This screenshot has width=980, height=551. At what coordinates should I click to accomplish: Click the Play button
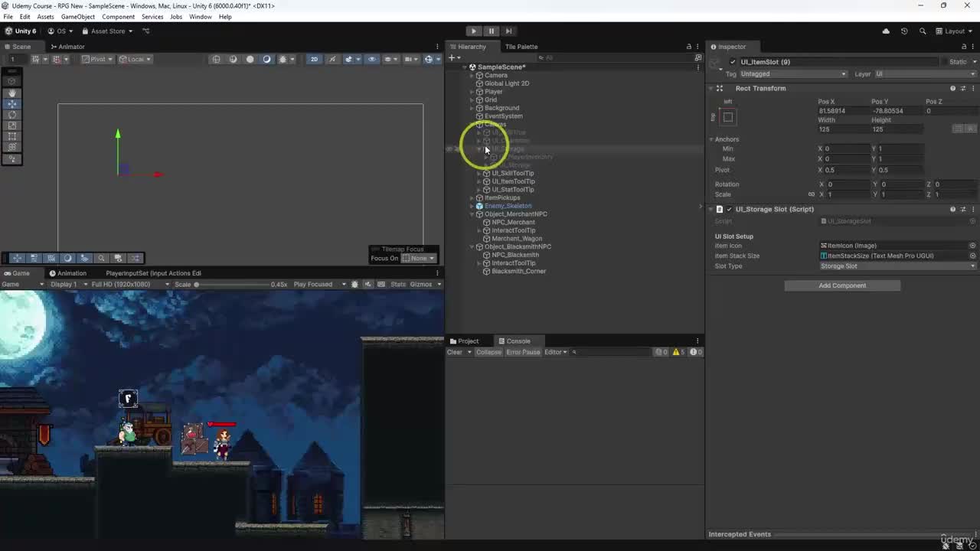[473, 31]
